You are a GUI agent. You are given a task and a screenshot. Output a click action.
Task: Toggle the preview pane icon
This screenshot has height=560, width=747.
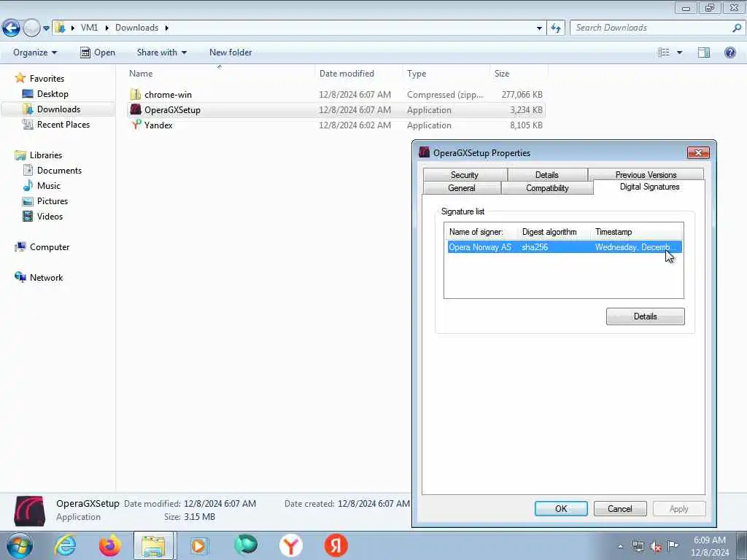704,52
